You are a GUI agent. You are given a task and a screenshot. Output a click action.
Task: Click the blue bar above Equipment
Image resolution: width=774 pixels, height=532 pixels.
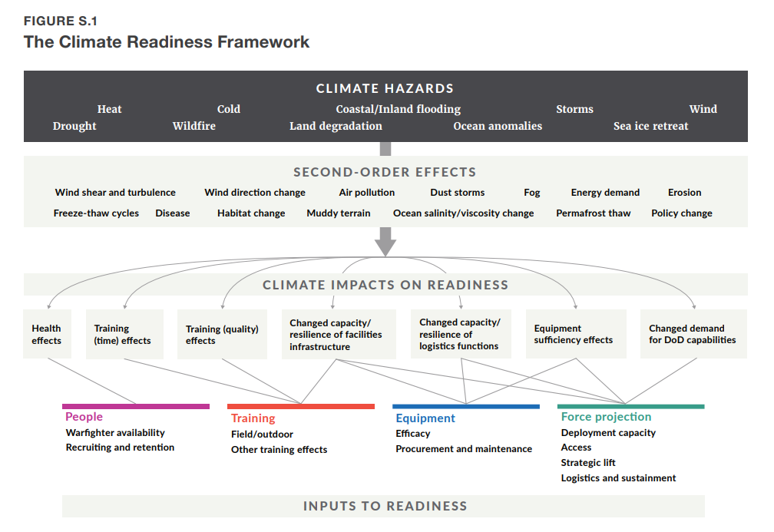(466, 407)
